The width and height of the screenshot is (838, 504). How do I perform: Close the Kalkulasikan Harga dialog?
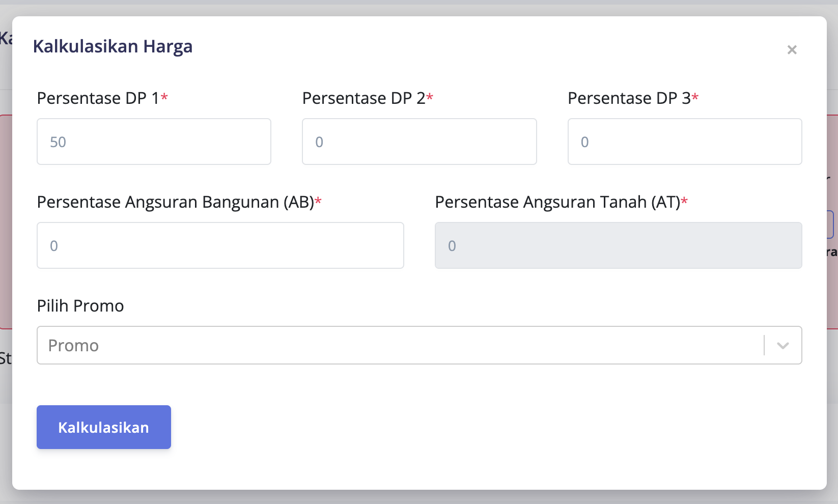792,50
